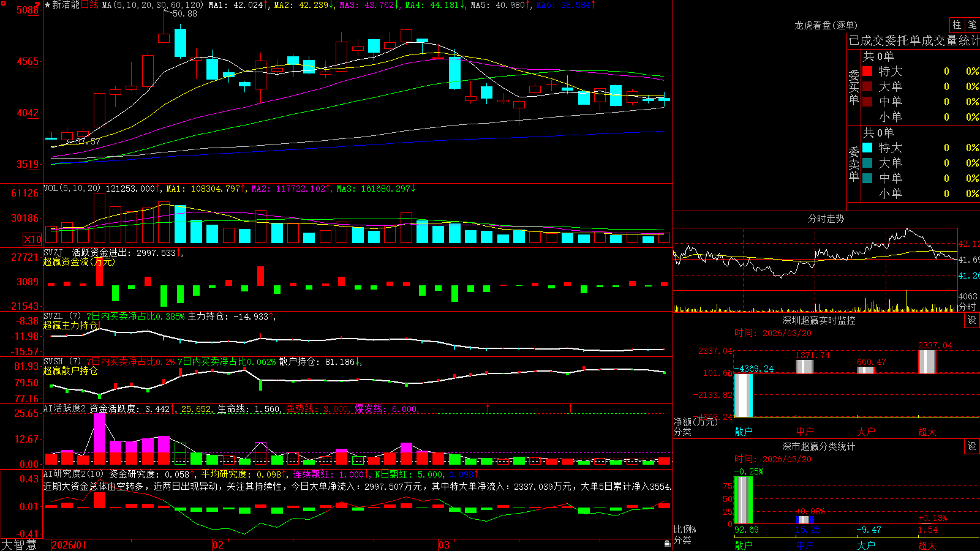This screenshot has height=551, width=980.
Task: Click the 分时走势 panel title
Action: pyautogui.click(x=826, y=219)
